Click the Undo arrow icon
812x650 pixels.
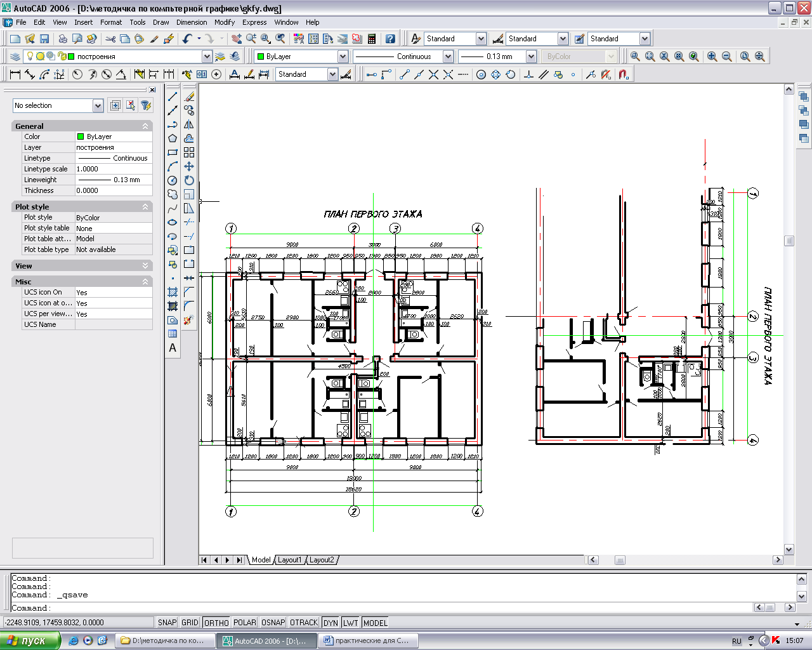187,39
